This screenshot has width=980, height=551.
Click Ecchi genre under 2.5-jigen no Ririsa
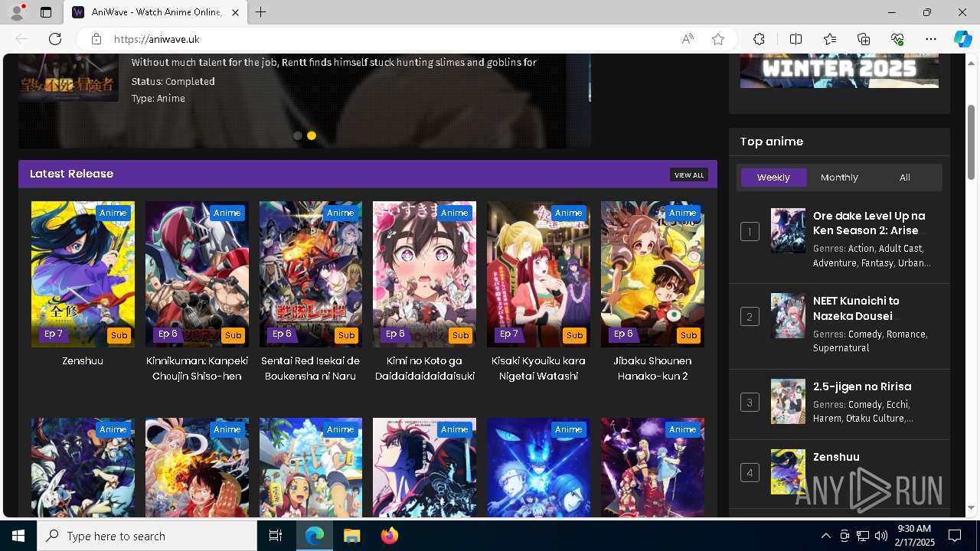pyautogui.click(x=897, y=405)
